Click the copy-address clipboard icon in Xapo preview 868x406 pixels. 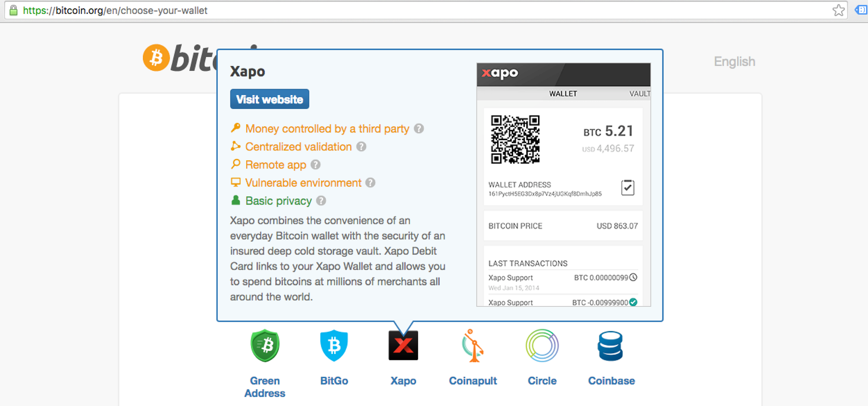(628, 188)
